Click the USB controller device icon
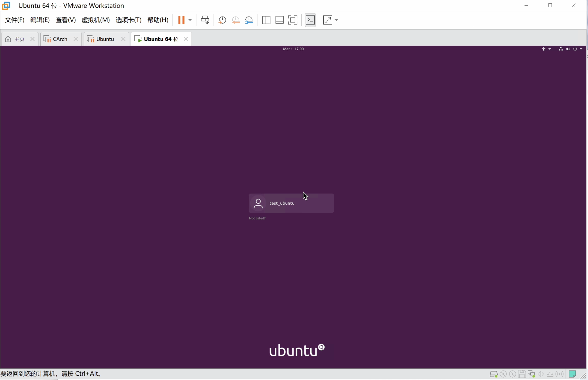 point(550,374)
